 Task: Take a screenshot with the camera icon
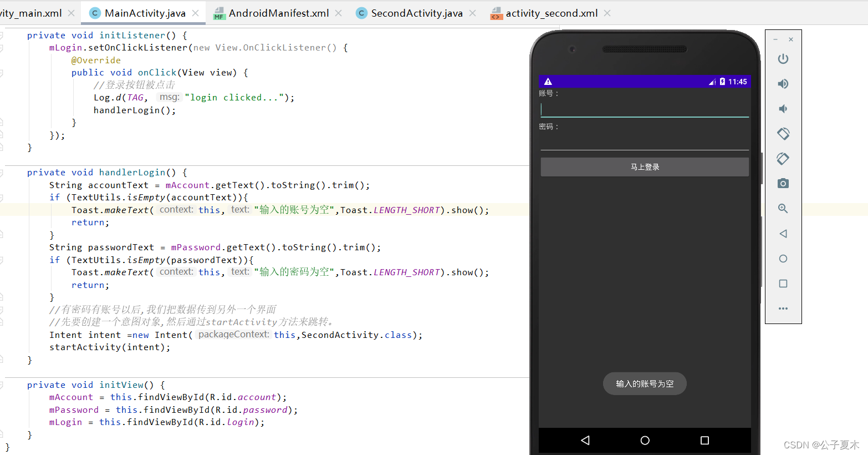783,184
